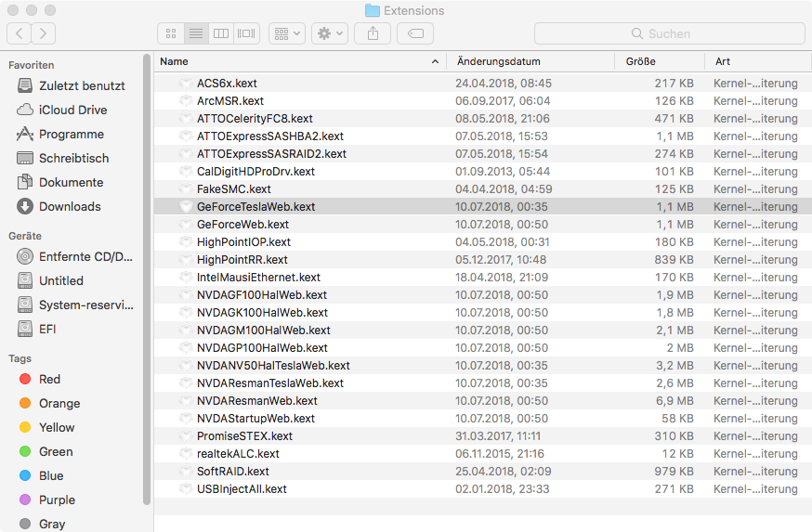Select SoftRAID.kext file name
This screenshot has width=812, height=532.
point(233,471)
